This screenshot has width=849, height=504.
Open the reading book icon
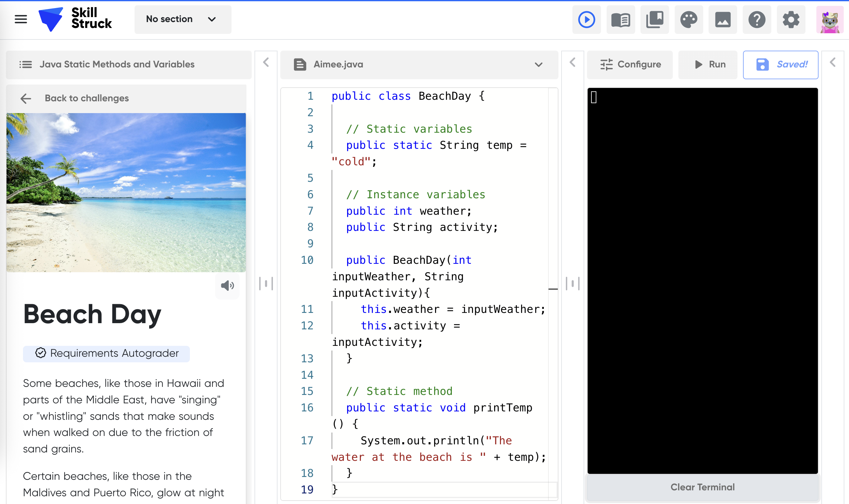coord(621,19)
